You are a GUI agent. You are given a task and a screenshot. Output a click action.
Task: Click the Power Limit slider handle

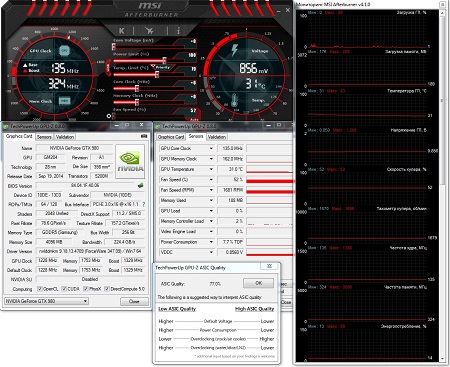164,60
